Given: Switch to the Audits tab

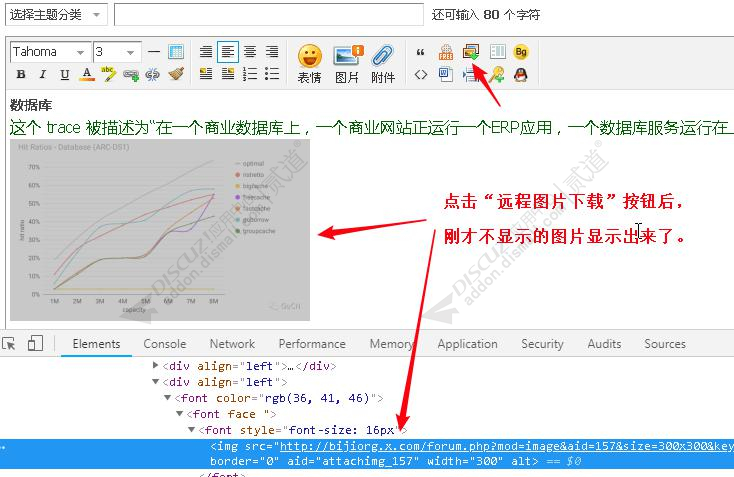Looking at the screenshot, I should pos(604,344).
